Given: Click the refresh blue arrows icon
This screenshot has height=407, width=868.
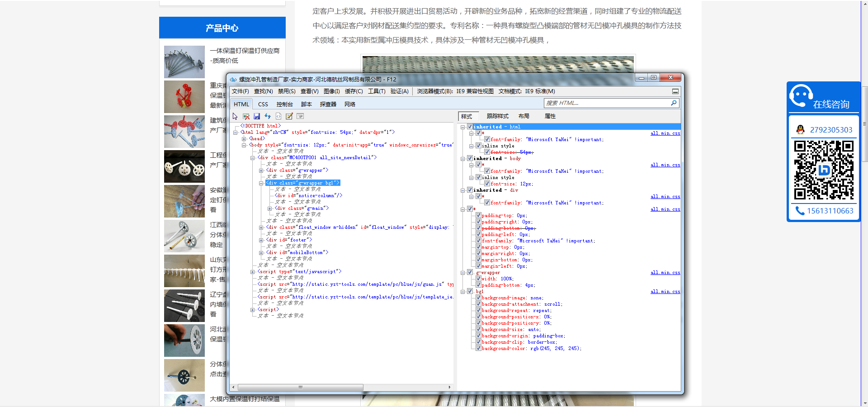Looking at the screenshot, I should pyautogui.click(x=268, y=116).
